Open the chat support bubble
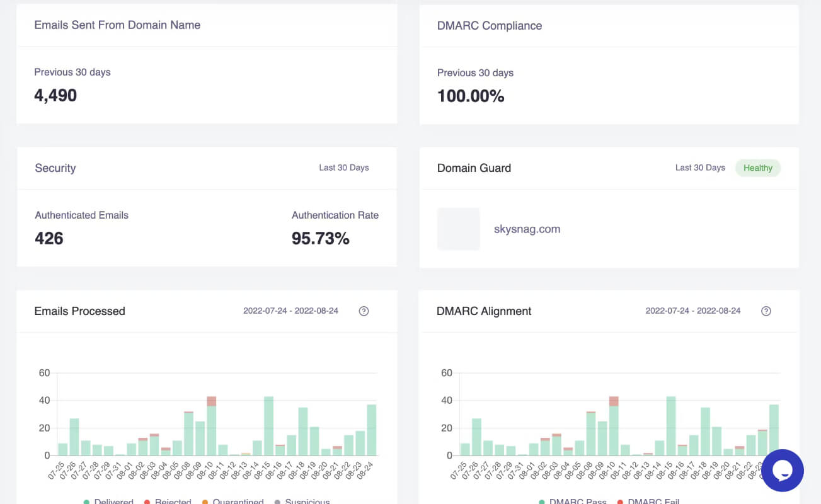 click(783, 471)
